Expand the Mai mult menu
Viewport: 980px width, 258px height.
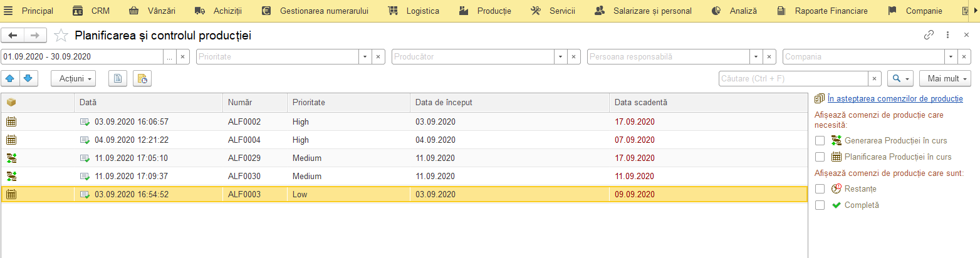[x=944, y=78]
